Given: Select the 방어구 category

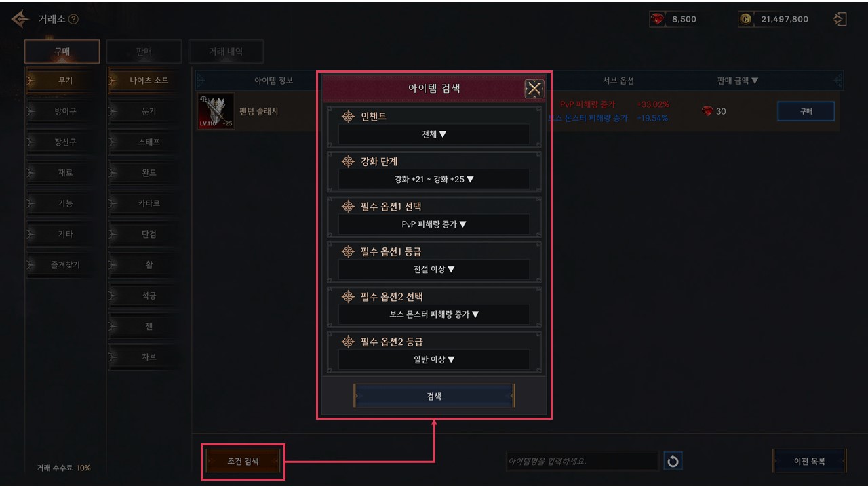Looking at the screenshot, I should [x=65, y=111].
